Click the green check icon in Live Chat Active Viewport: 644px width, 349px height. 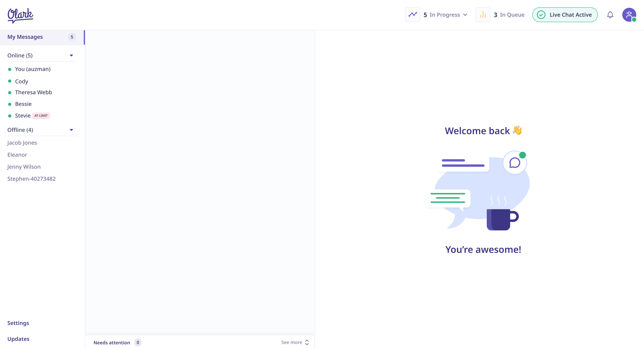tap(541, 15)
